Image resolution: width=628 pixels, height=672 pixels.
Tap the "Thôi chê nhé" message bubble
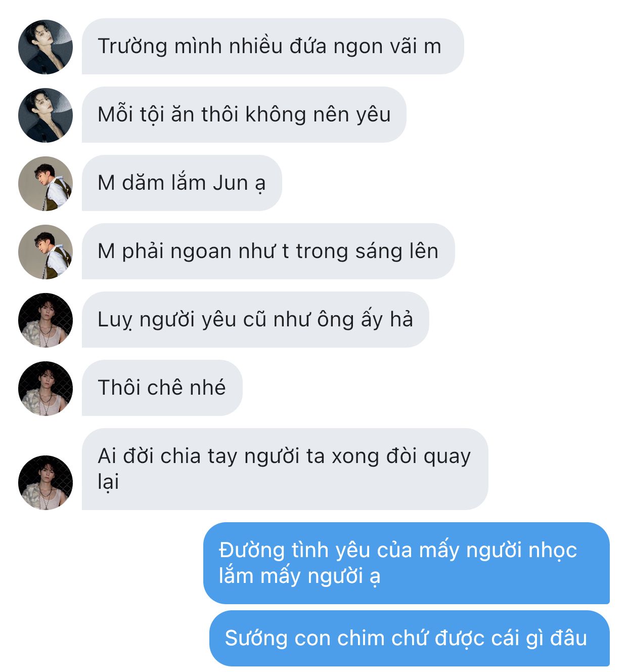tap(162, 388)
